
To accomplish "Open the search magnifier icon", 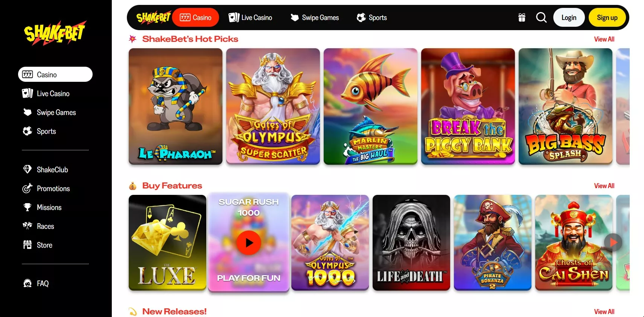I will click(541, 17).
